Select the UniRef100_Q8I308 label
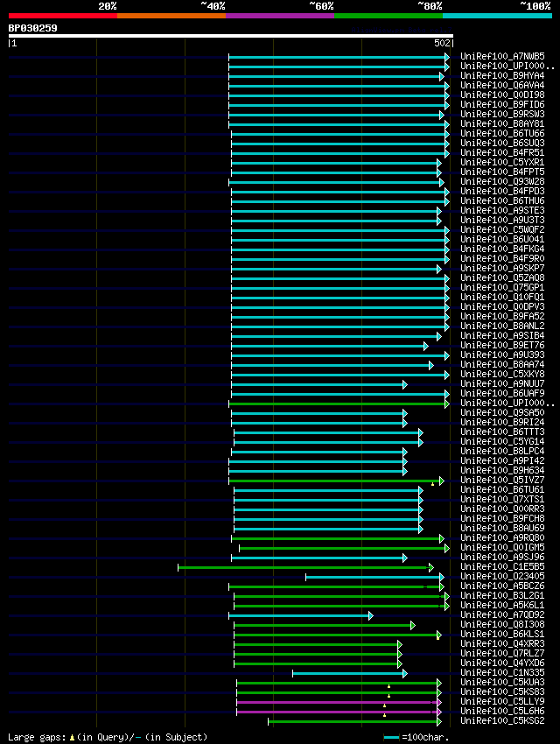The width and height of the screenshot is (560, 744). (502, 624)
